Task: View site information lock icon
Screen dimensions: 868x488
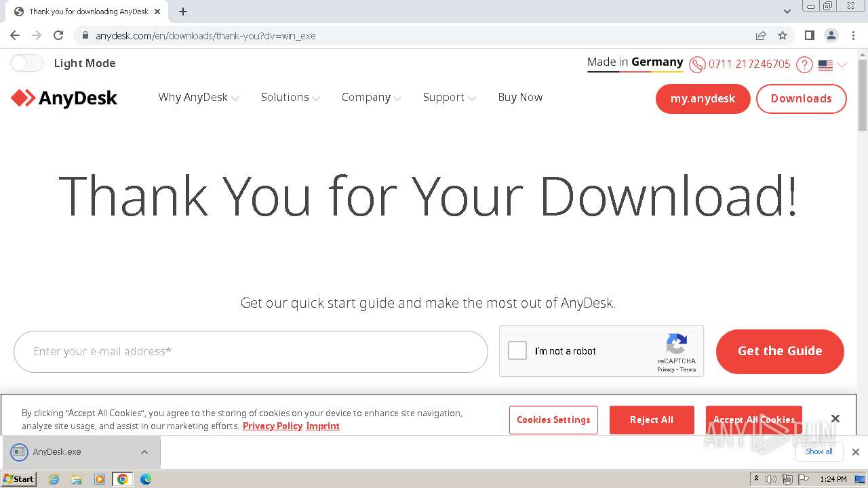Action: tap(85, 35)
